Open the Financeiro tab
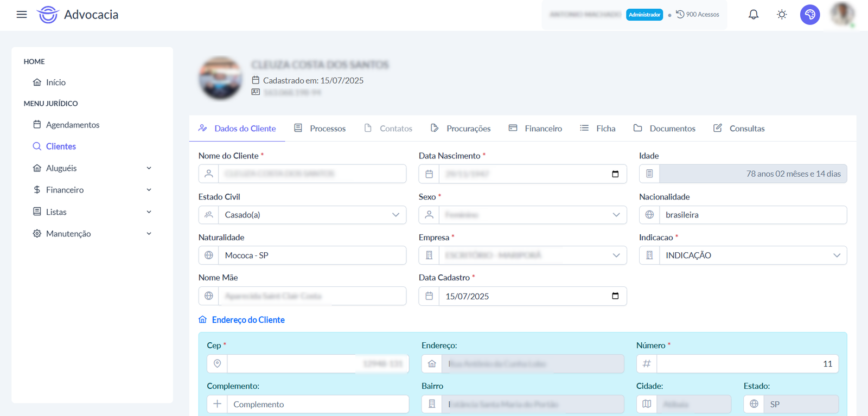 pos(535,129)
